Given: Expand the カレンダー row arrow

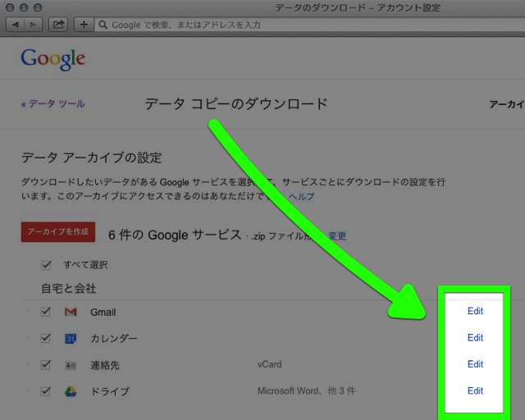Looking at the screenshot, I should (28, 338).
